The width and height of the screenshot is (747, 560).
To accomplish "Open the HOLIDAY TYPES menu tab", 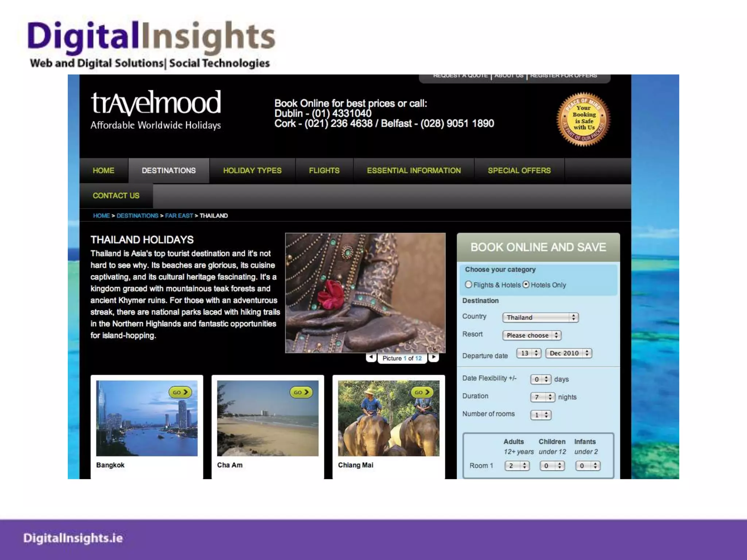I will coord(252,171).
